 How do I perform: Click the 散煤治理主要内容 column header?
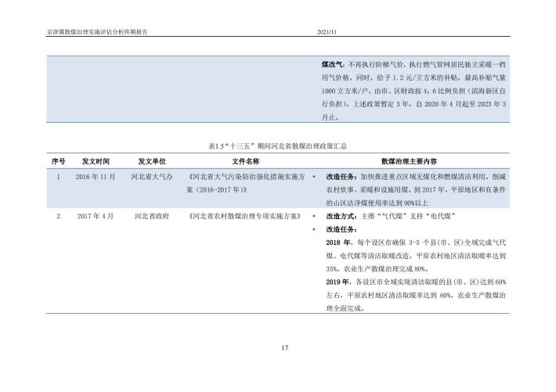(x=409, y=161)
